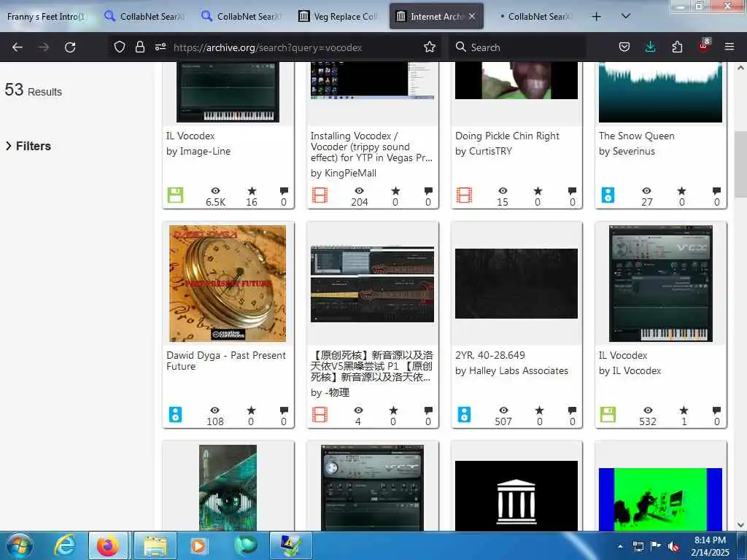
Task: Click the green screen video thumbnail
Action: point(661,499)
